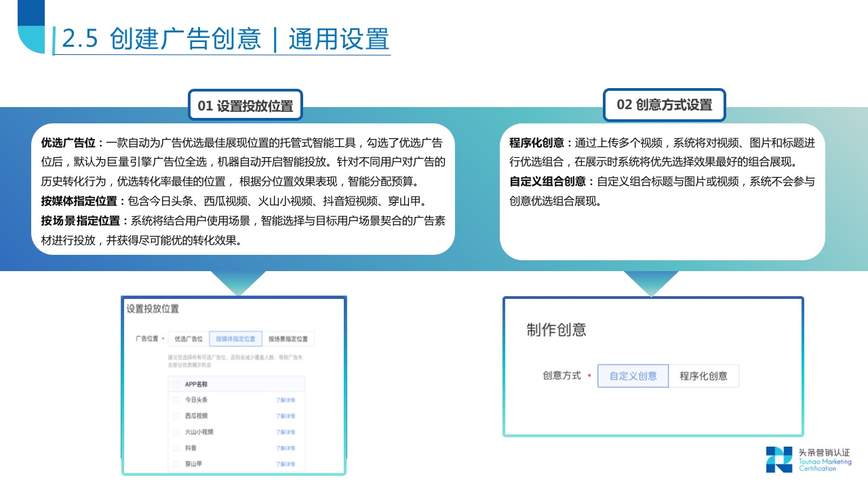Select the 按场景指定位置 placement option
The image size is (868, 488).
click(288, 338)
